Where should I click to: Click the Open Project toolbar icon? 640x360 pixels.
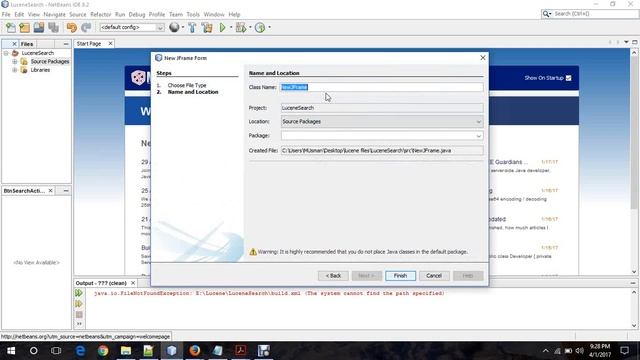(x=39, y=27)
